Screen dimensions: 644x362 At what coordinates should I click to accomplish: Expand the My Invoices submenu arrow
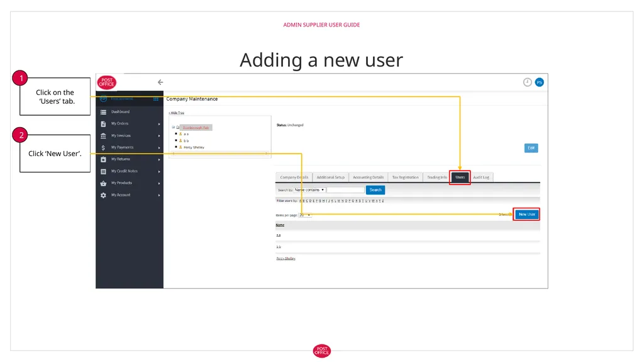point(159,136)
